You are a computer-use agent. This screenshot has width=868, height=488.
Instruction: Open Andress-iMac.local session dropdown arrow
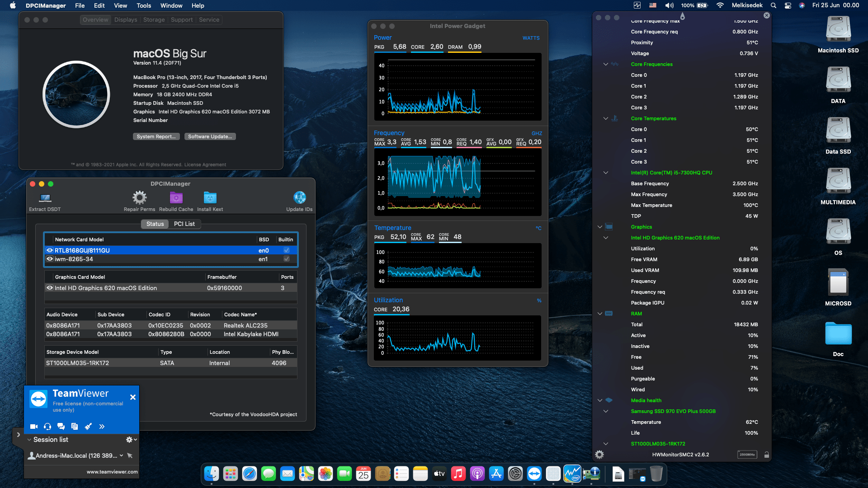(121, 455)
